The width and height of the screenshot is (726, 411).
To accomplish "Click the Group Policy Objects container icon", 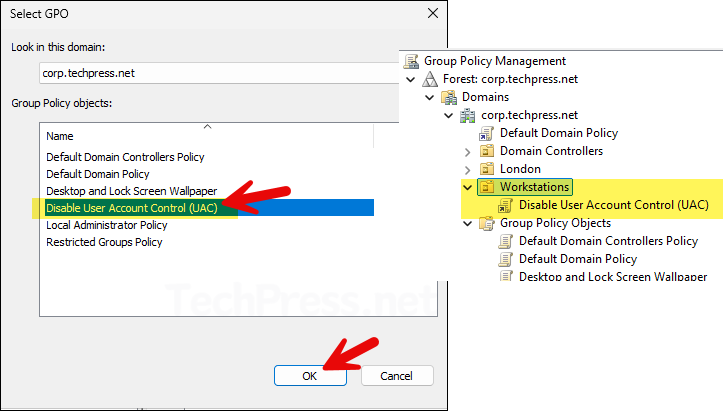I will click(x=487, y=223).
